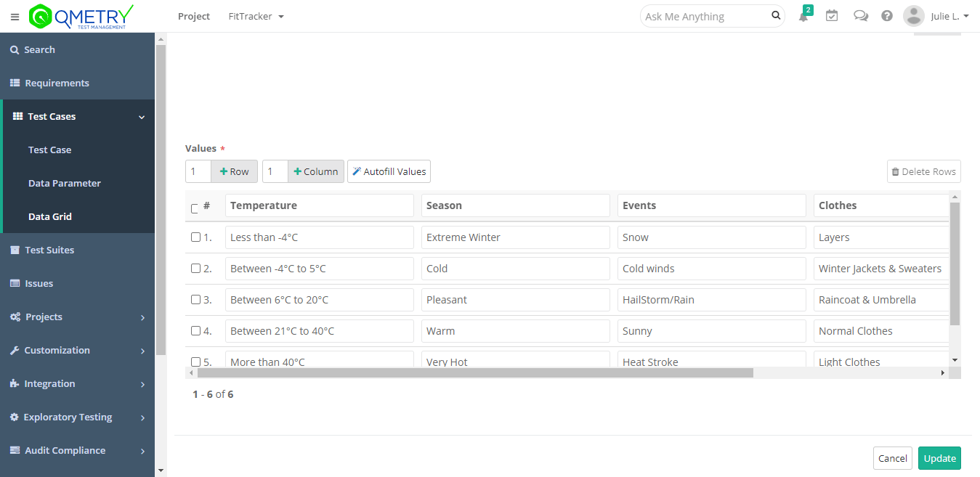Click the hamburger menu icon
The width and height of the screenshot is (980, 477).
click(x=15, y=17)
